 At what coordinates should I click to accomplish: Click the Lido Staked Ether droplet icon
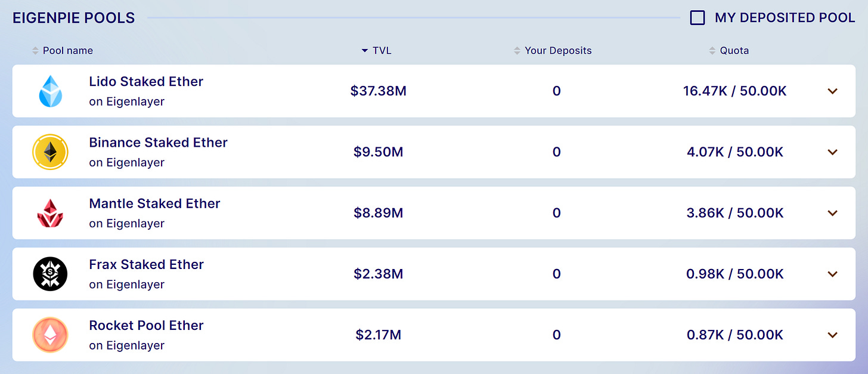pos(50,91)
